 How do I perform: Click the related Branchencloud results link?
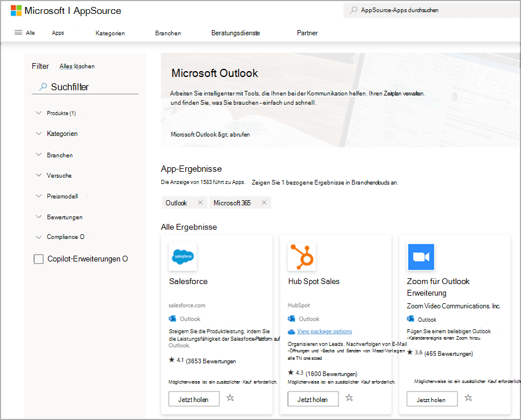(x=325, y=183)
